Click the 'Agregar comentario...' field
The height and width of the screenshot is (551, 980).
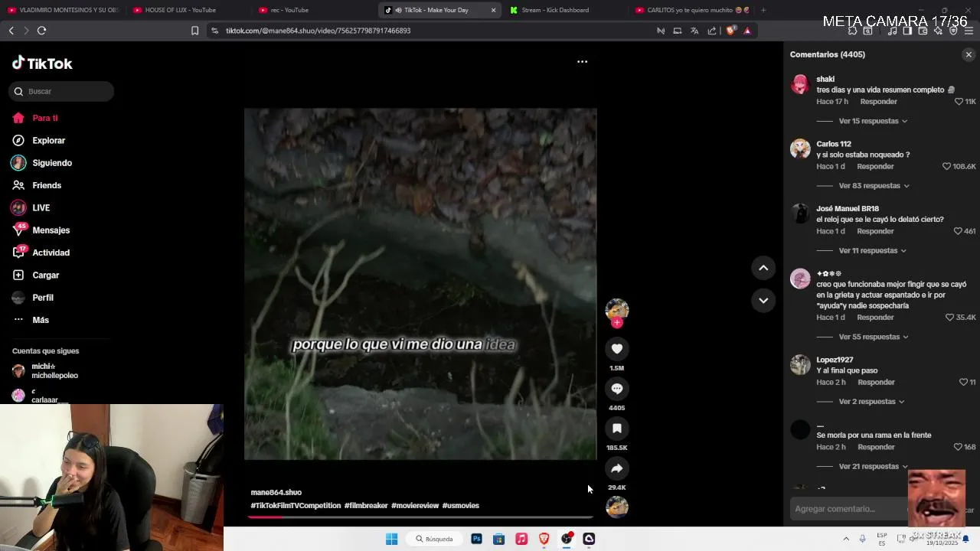(x=847, y=509)
